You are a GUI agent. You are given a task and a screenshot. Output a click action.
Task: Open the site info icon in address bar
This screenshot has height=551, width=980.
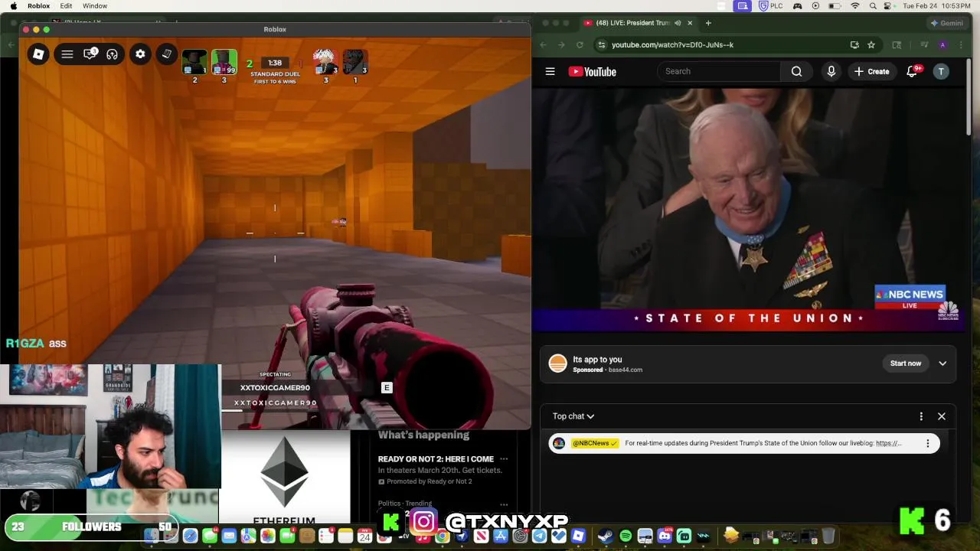click(x=602, y=44)
